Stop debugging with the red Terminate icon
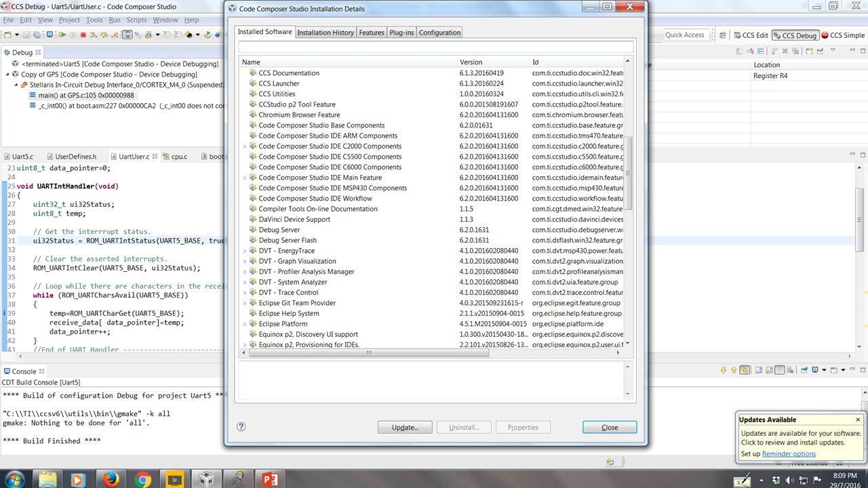This screenshot has height=488, width=868. click(83, 35)
